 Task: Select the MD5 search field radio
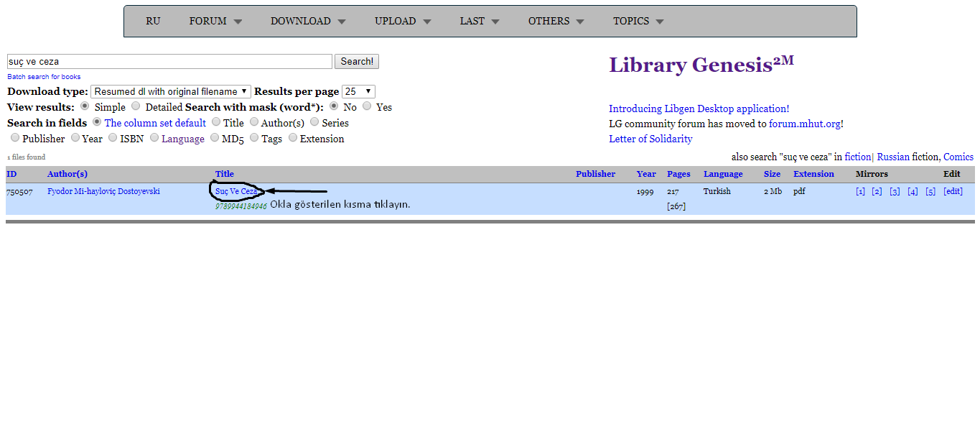pyautogui.click(x=215, y=138)
